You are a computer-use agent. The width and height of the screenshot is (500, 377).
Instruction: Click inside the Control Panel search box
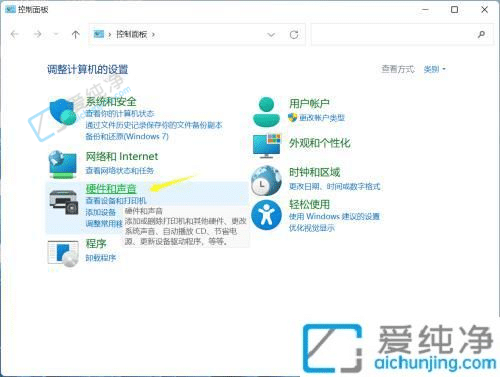coord(402,34)
